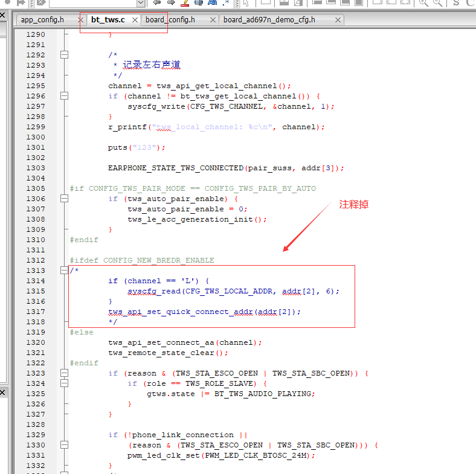Close the bt_tws.c tab
This screenshot has width=476, height=474.
(x=135, y=21)
